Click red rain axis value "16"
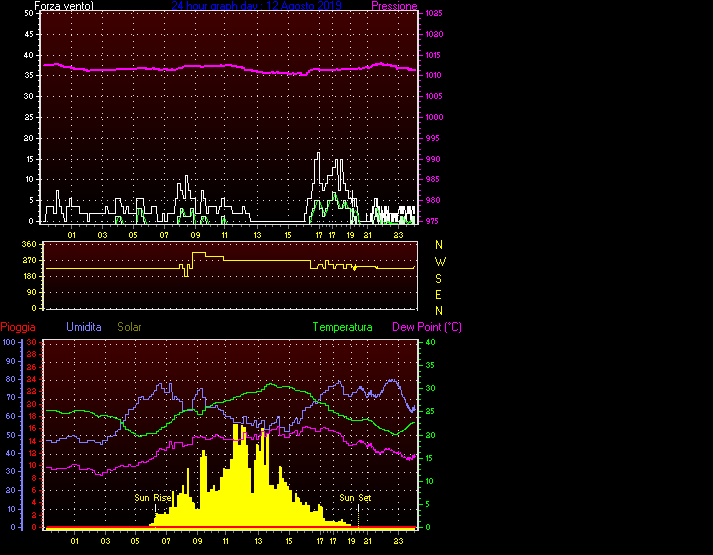 32,428
